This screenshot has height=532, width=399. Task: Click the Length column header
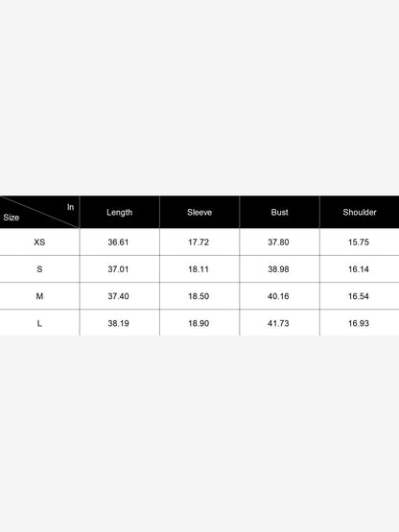[x=119, y=213]
